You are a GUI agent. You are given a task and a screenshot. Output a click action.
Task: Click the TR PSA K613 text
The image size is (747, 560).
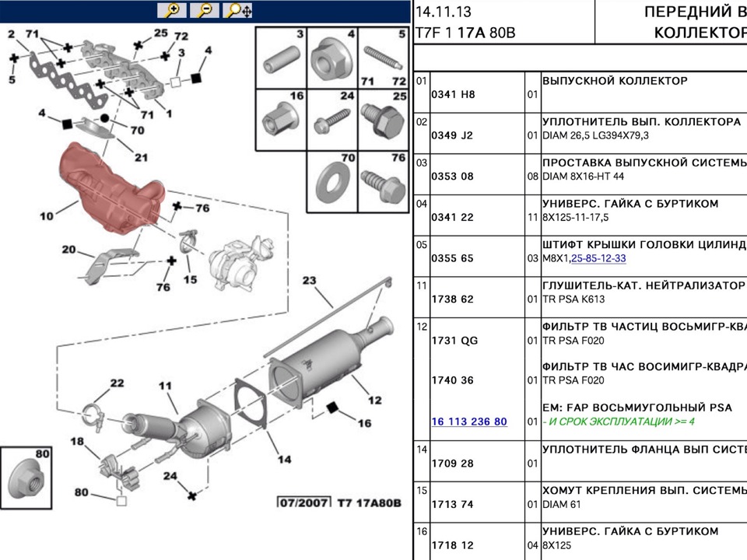click(x=573, y=299)
